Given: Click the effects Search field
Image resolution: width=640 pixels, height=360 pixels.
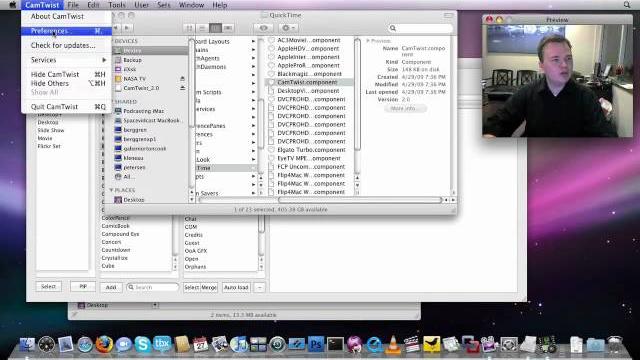Looking at the screenshot, I should 153,287.
